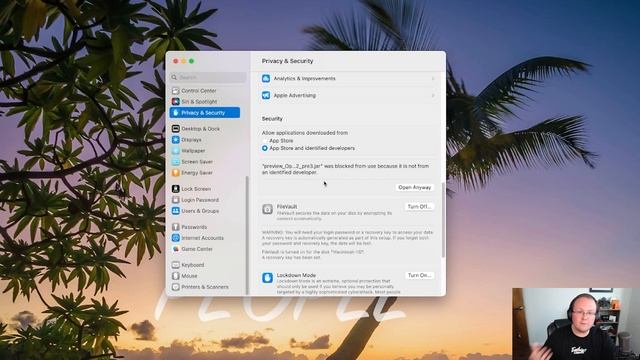This screenshot has height=360, width=640.
Task: Click the Screen Saver sidebar icon
Action: pos(176,162)
